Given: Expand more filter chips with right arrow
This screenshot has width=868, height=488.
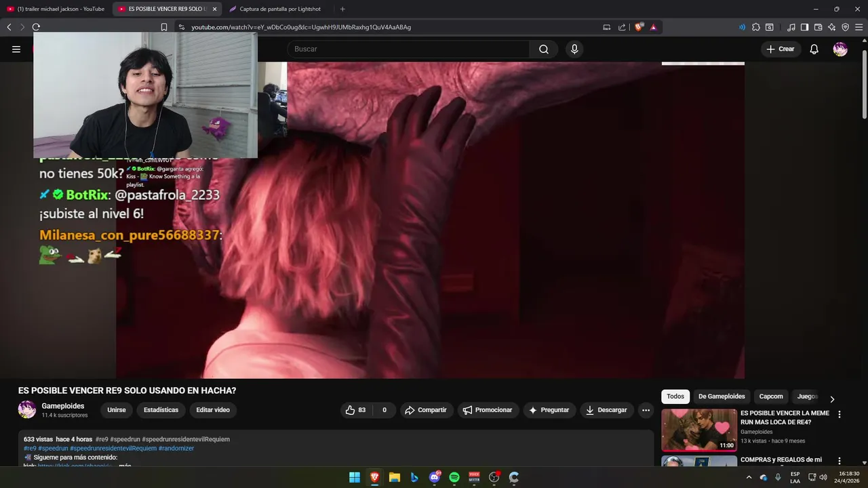Looking at the screenshot, I should [832, 399].
